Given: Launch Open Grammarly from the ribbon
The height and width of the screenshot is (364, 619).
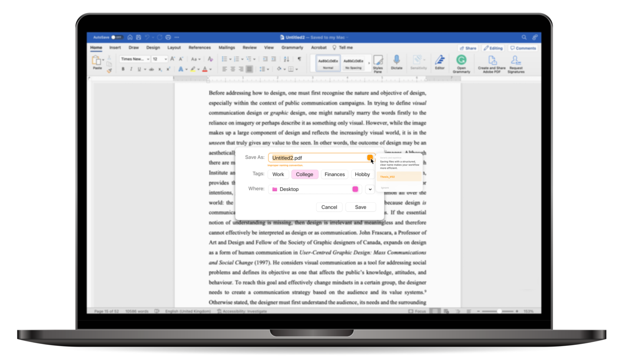Looking at the screenshot, I should pyautogui.click(x=461, y=60).
